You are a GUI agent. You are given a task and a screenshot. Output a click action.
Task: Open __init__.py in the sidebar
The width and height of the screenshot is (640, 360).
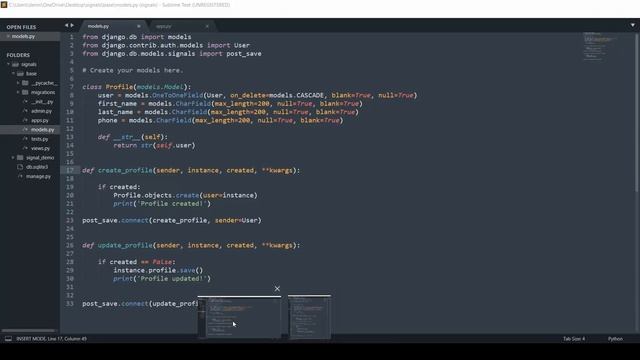[42, 102]
